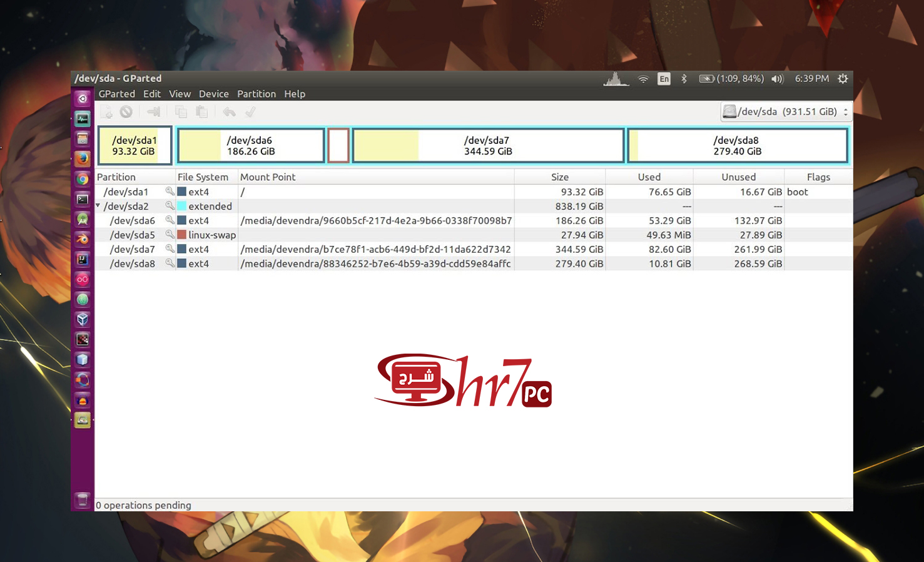Click the New partition toolbar icon
The height and width of the screenshot is (562, 924).
(x=107, y=112)
